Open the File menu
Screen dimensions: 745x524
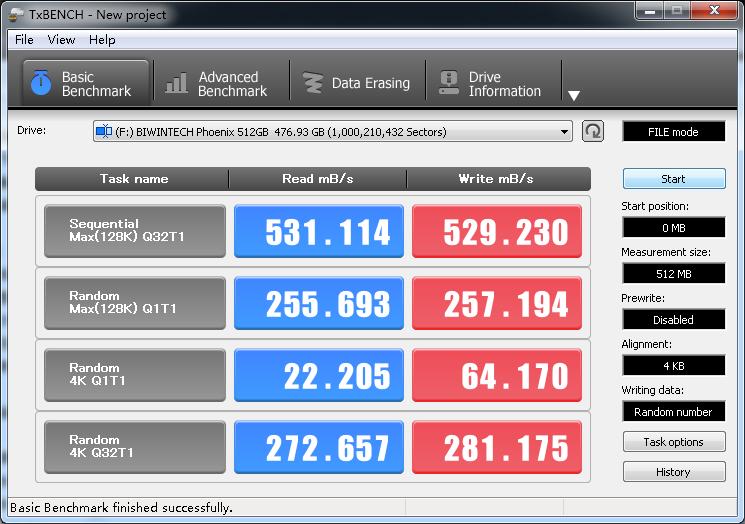[x=24, y=40]
